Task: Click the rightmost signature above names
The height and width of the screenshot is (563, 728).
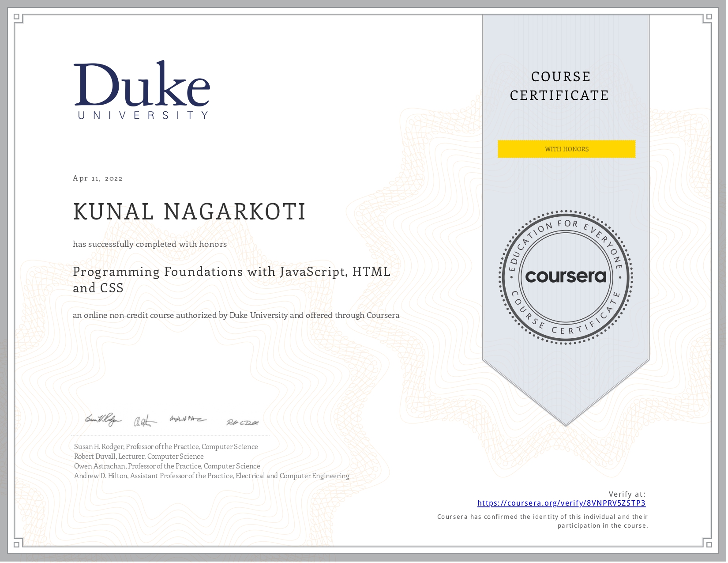Action: tap(243, 423)
